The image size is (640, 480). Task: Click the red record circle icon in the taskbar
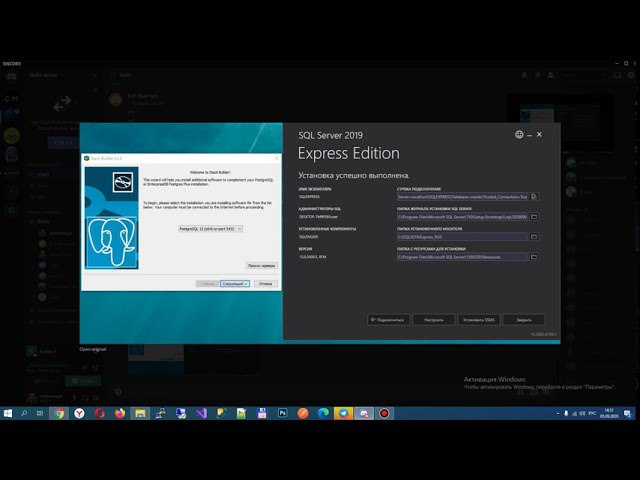(x=384, y=413)
